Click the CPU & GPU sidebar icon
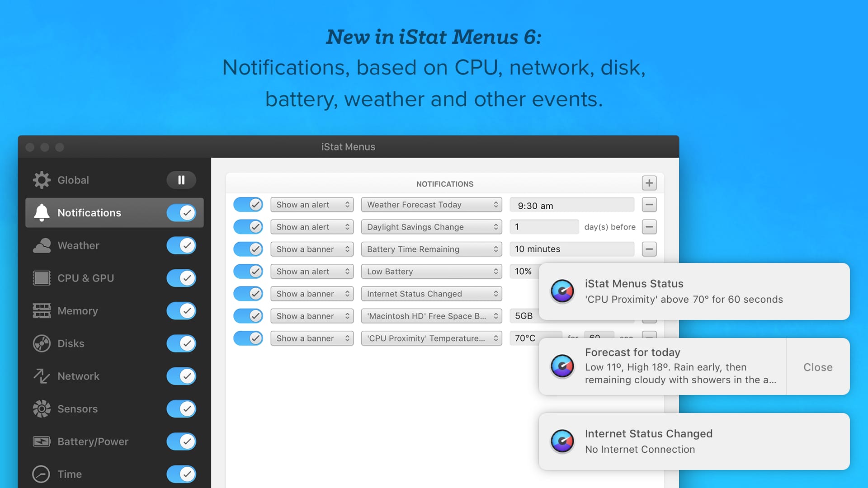The image size is (868, 488). [x=41, y=278]
